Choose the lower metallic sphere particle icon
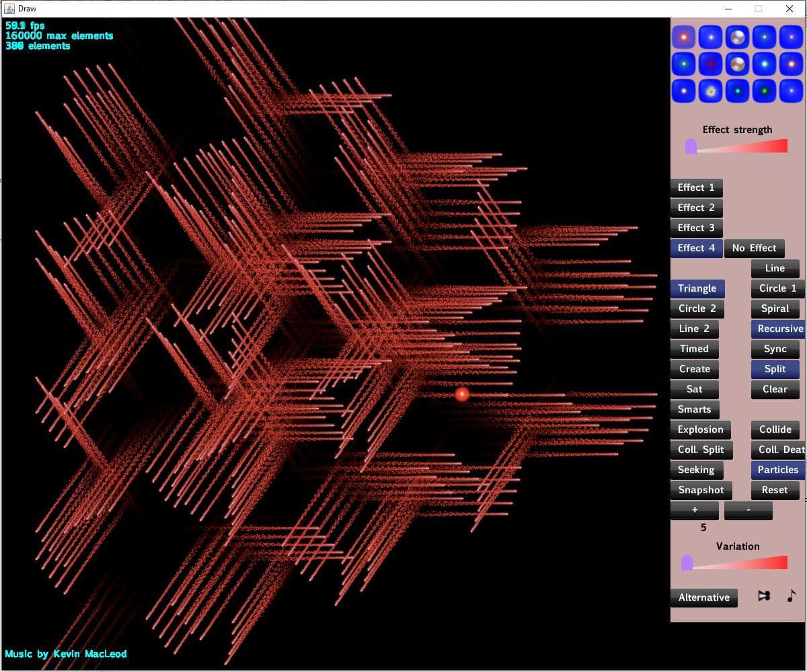 pyautogui.click(x=738, y=64)
